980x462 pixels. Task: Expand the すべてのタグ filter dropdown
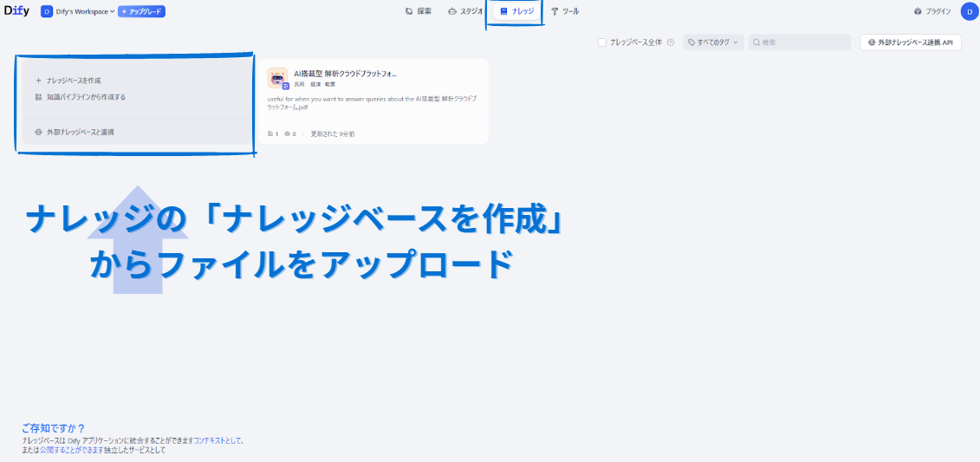click(x=713, y=42)
